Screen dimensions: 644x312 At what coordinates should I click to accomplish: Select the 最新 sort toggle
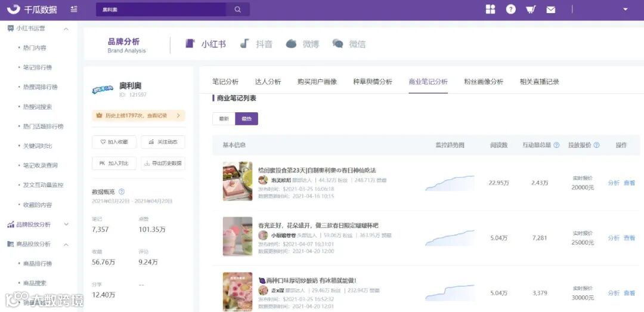click(x=224, y=119)
